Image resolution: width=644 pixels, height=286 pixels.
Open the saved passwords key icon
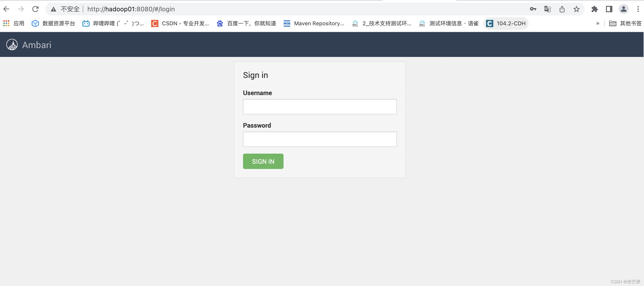[x=533, y=9]
